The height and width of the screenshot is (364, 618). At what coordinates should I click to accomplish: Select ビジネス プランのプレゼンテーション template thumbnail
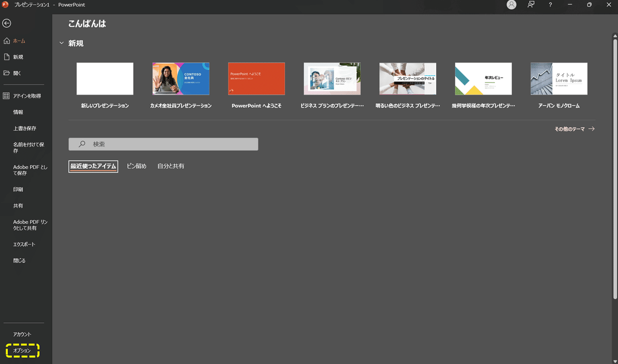tap(332, 79)
